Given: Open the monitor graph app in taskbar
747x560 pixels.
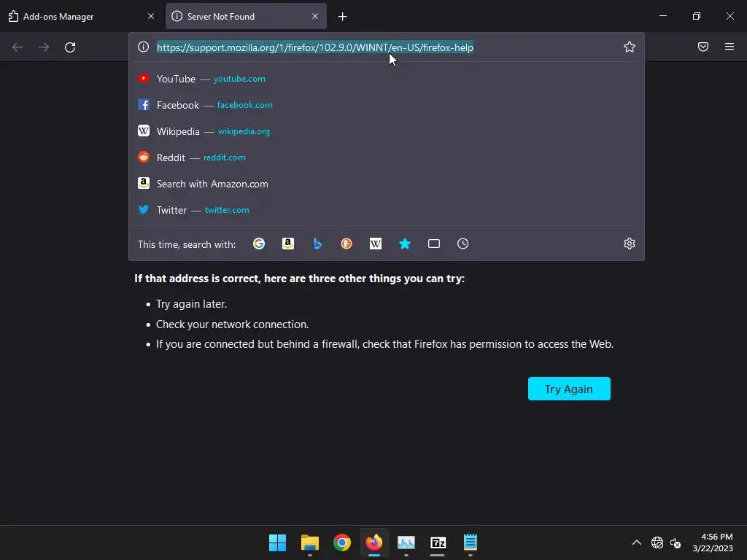Looking at the screenshot, I should click(x=406, y=542).
